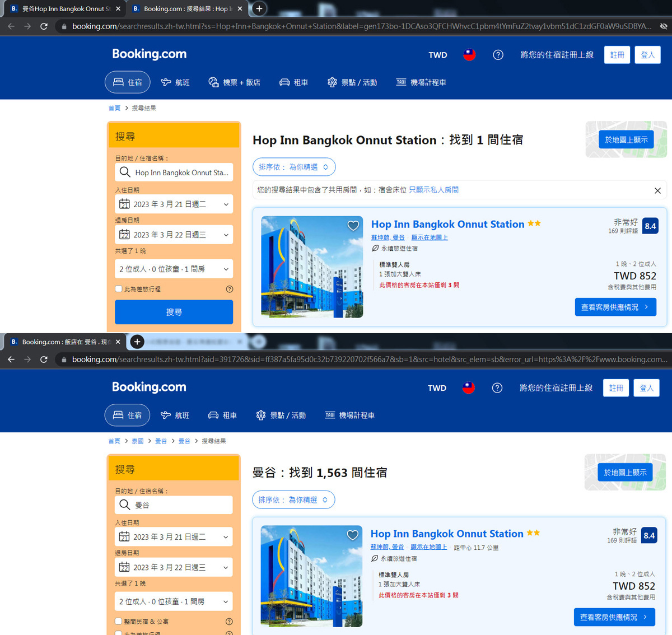Reload the Hop Inn search results page

point(44,26)
